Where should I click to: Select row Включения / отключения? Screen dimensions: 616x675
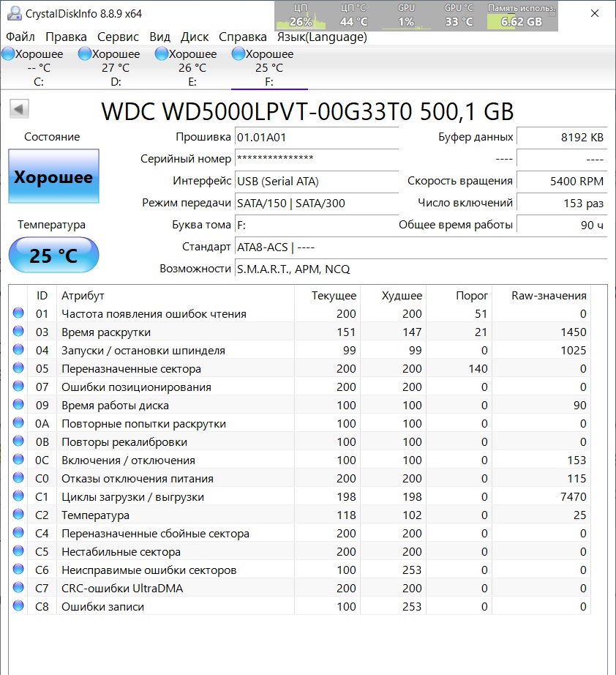pos(300,460)
